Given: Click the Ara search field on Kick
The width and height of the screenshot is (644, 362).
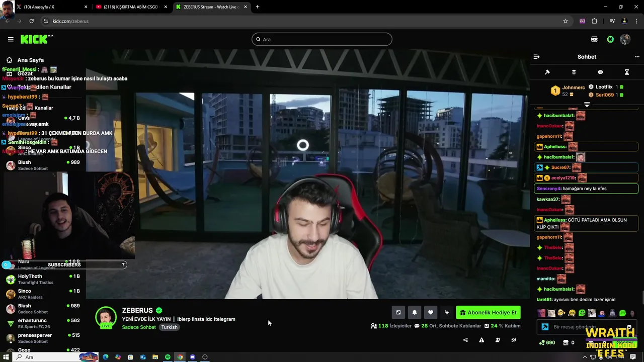Looking at the screenshot, I should click(322, 39).
